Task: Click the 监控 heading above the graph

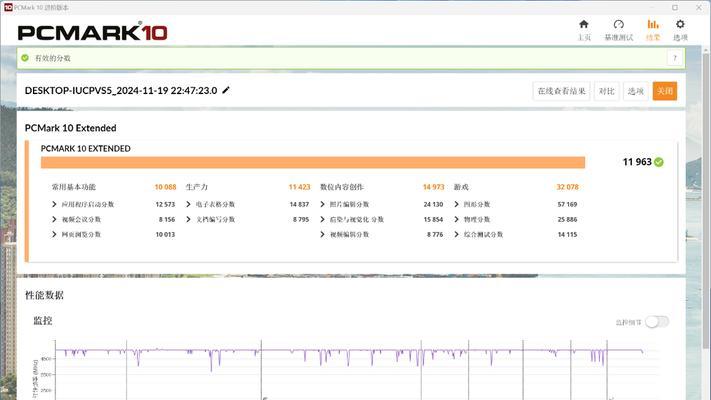Action: 43,321
